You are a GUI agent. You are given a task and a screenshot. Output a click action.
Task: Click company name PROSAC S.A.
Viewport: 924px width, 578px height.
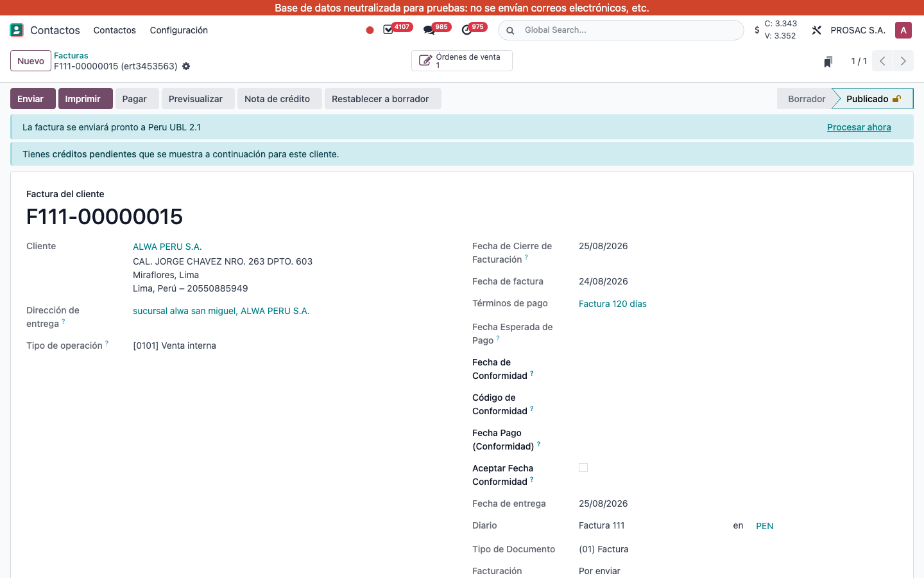[858, 30]
